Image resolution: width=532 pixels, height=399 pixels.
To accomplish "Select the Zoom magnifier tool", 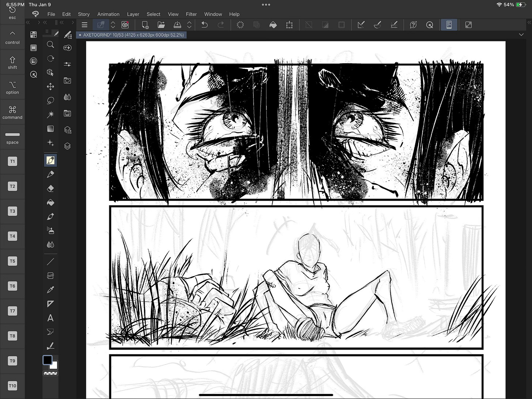I will coord(50,44).
